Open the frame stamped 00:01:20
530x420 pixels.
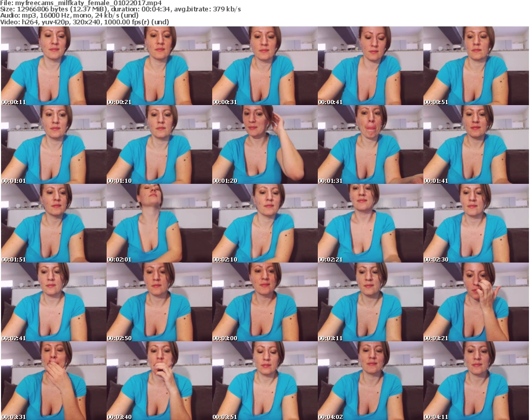point(264,144)
